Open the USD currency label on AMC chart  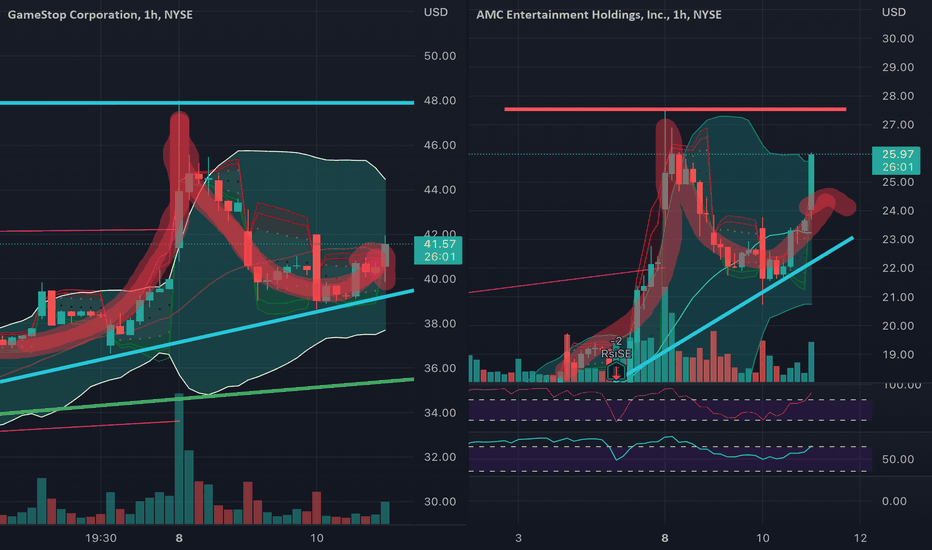[x=893, y=12]
